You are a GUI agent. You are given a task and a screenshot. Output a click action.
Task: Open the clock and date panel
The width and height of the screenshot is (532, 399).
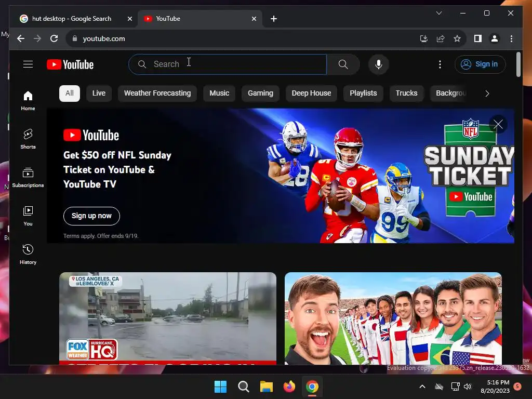(x=495, y=387)
